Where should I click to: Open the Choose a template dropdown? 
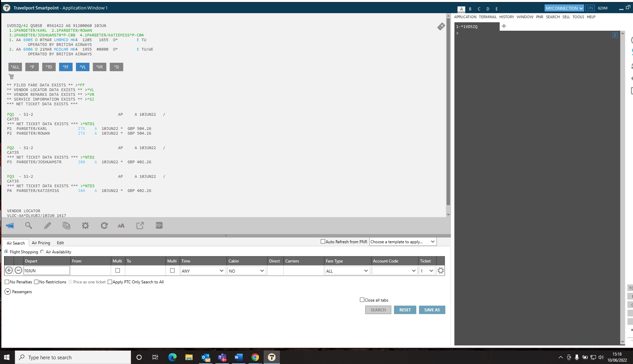click(403, 242)
